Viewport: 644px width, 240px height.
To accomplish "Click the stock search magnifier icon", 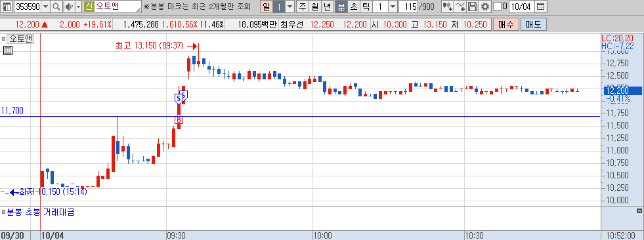I will (56, 7).
